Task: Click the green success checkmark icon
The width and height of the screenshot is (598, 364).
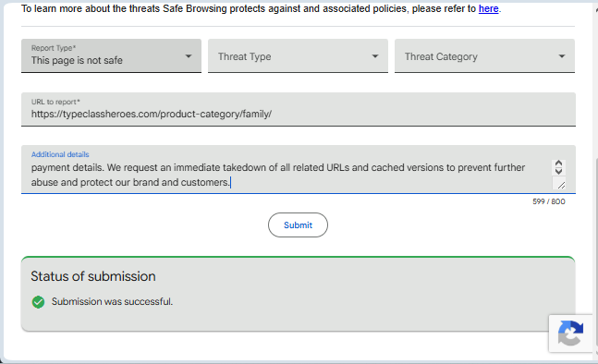Action: [x=38, y=302]
